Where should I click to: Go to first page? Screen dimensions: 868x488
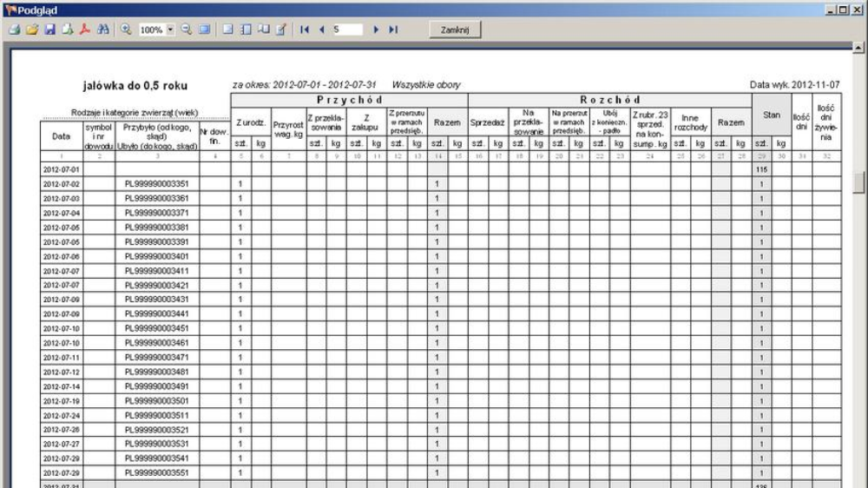(x=304, y=30)
